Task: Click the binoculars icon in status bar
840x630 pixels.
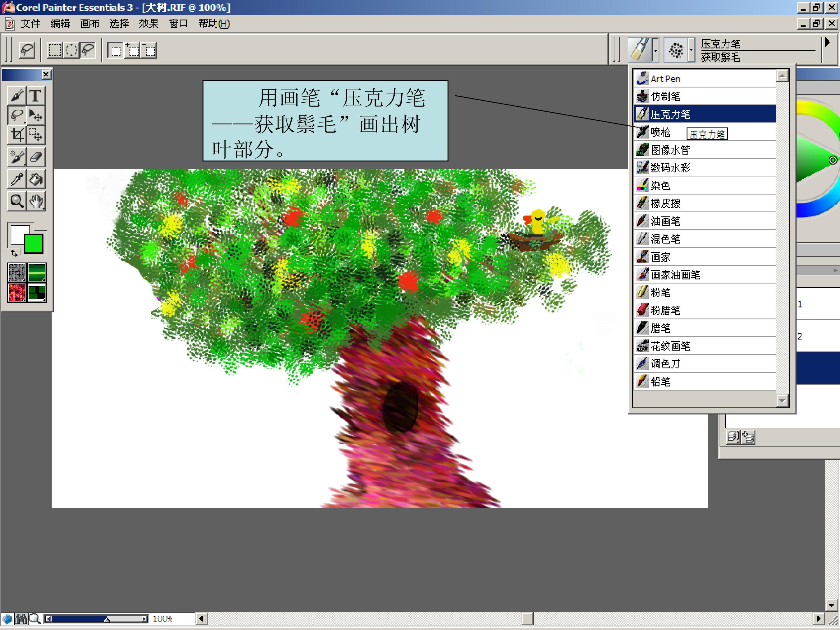Action: click(21, 619)
